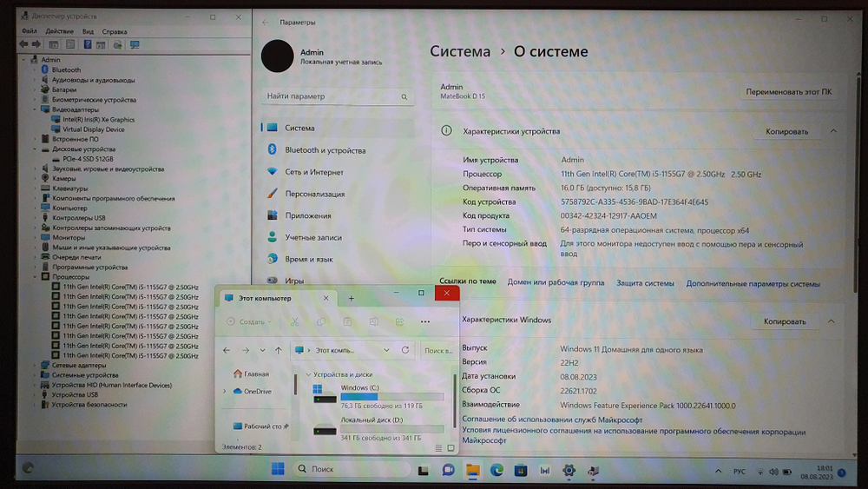Select Клавиатуры in device tree
868x489 pixels.
[69, 188]
